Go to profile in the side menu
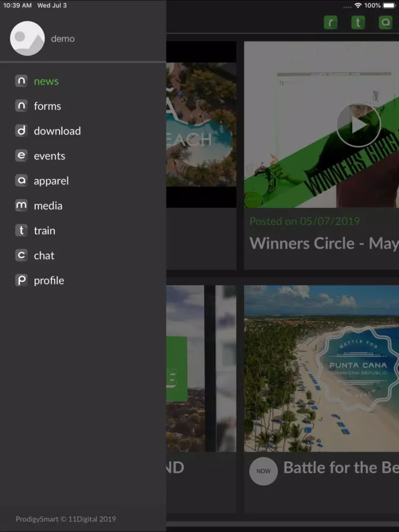Image resolution: width=399 pixels, height=532 pixels. pos(49,281)
